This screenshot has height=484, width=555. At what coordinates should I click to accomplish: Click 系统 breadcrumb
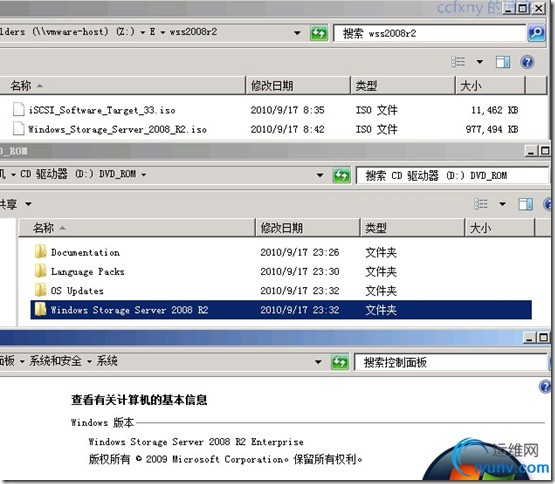[107, 361]
